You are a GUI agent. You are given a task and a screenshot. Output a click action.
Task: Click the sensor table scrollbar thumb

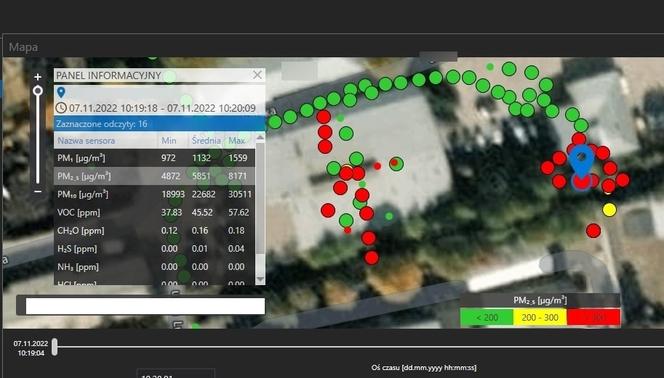coord(260,198)
